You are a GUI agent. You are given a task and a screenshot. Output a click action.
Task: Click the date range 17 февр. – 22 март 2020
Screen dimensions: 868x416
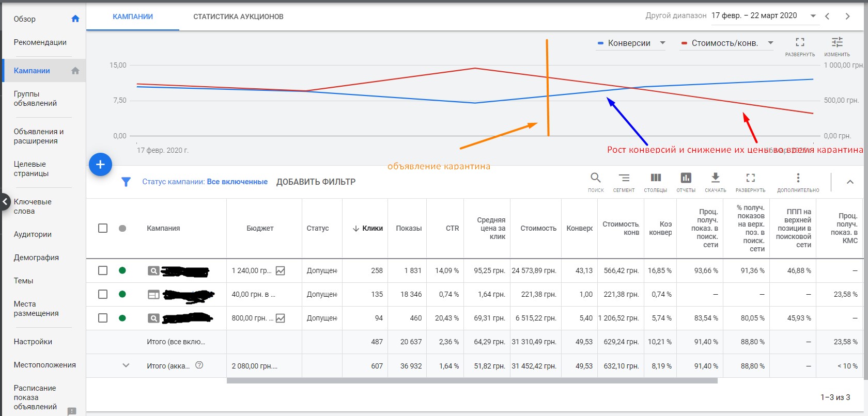754,15
